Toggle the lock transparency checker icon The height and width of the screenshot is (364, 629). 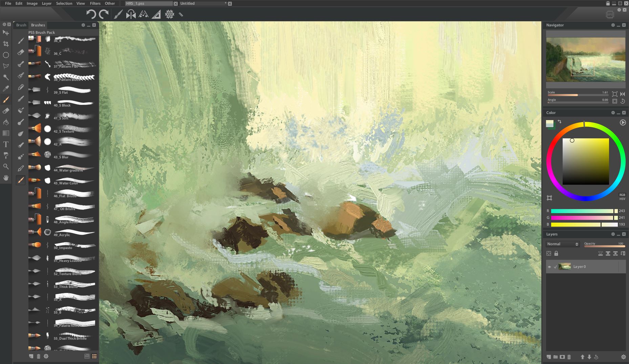[549, 253]
